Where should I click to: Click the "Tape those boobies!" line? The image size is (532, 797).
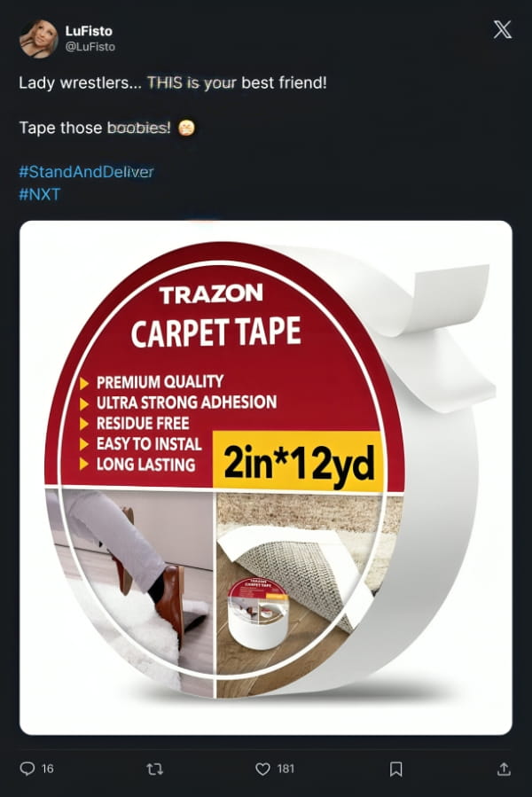(95, 128)
